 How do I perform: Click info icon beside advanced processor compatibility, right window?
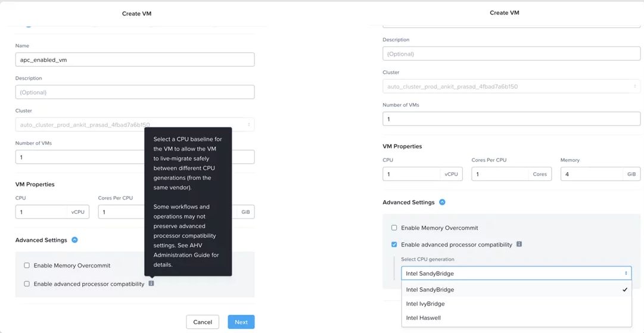[x=519, y=244]
